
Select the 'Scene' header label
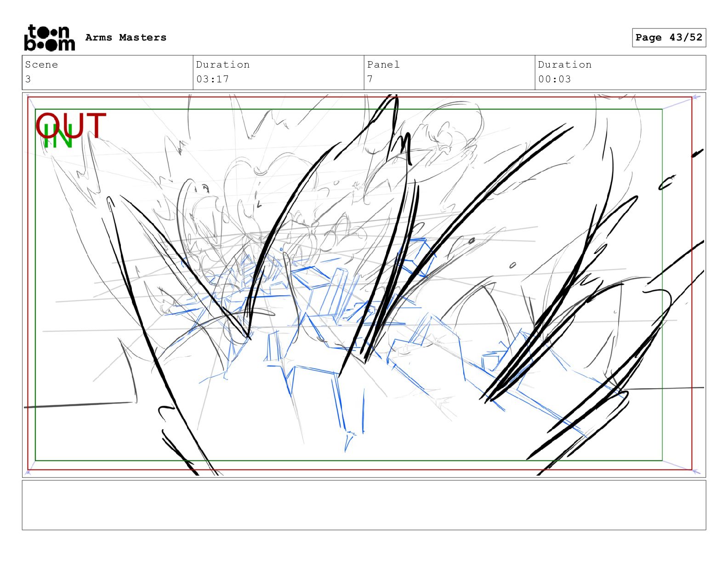41,65
